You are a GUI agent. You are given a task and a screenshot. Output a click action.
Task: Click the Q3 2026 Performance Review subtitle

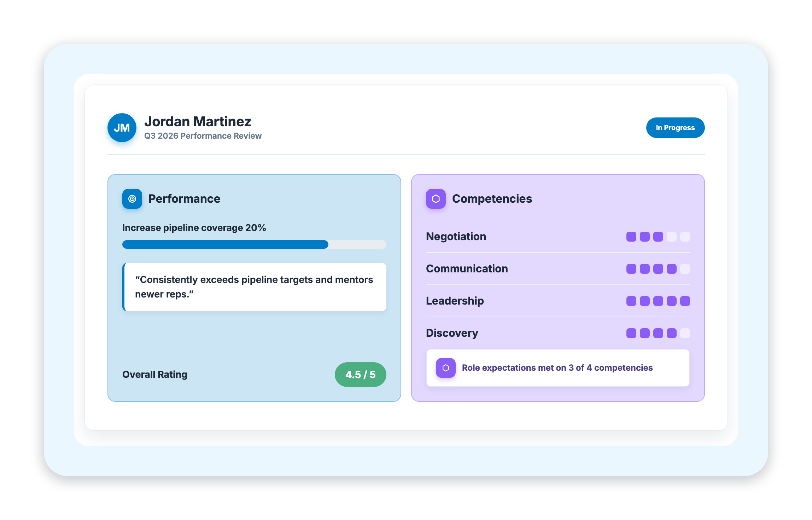point(203,136)
